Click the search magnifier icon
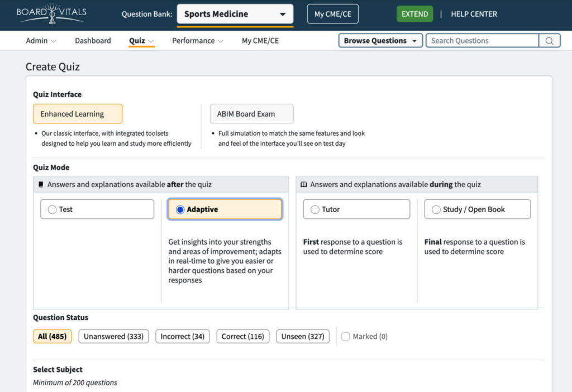 click(x=550, y=41)
